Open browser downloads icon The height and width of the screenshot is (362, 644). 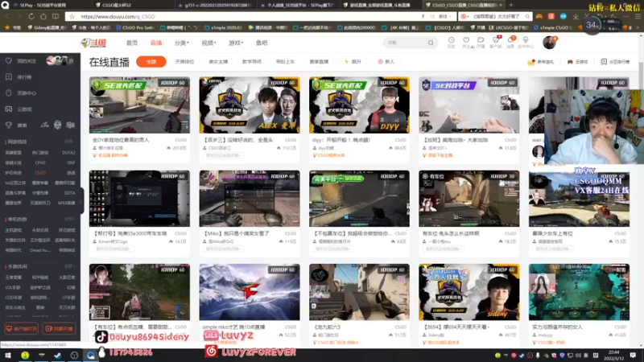(x=576, y=16)
